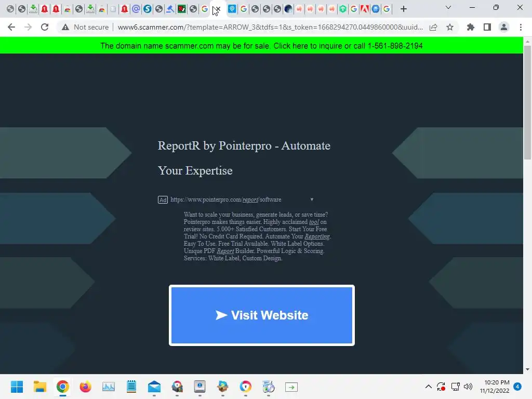
Task: Open the Windows Start menu
Action: coord(17,387)
